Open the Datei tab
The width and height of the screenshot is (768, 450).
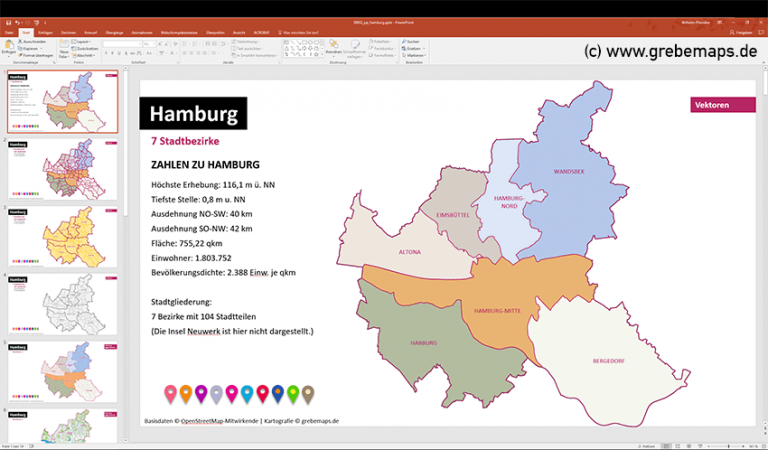[x=9, y=33]
